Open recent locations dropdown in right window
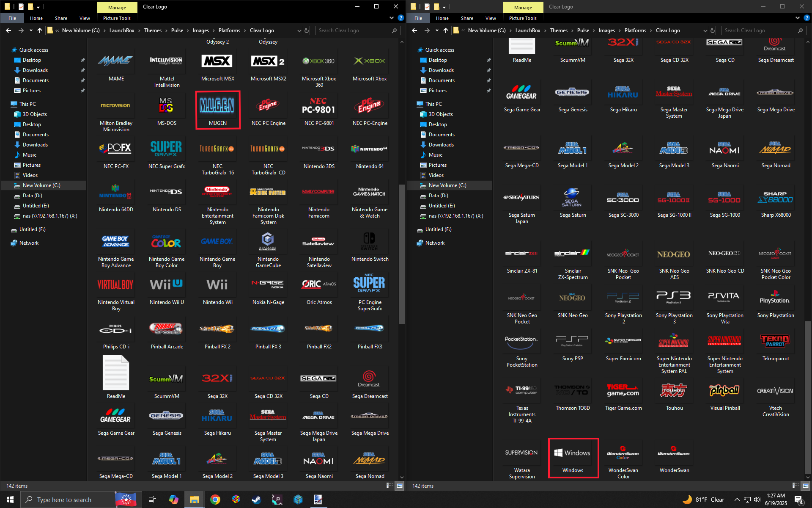The image size is (812, 508). tap(437, 30)
